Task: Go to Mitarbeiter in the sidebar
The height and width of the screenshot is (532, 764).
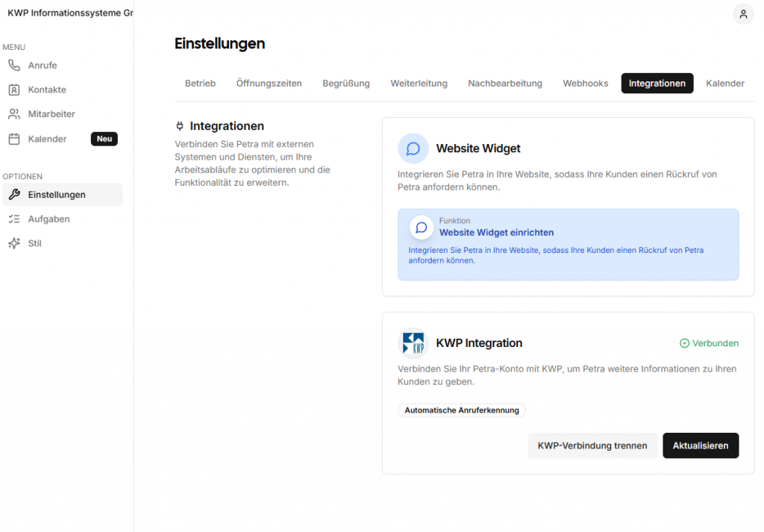Action: click(63, 114)
